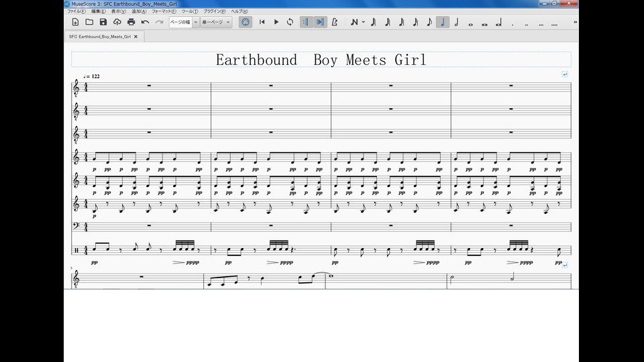Apply single augmentation dot
644x362 pixels.
pyautogui.click(x=513, y=24)
